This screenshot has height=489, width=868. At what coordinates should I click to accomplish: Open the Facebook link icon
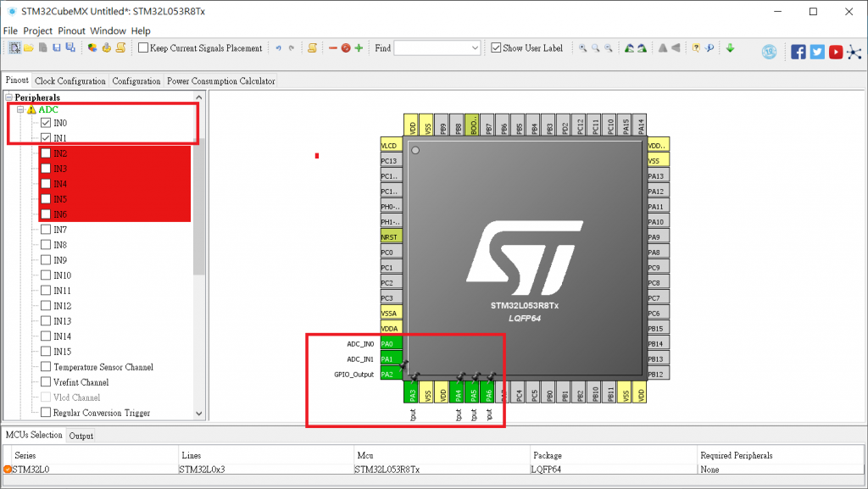pyautogui.click(x=798, y=52)
